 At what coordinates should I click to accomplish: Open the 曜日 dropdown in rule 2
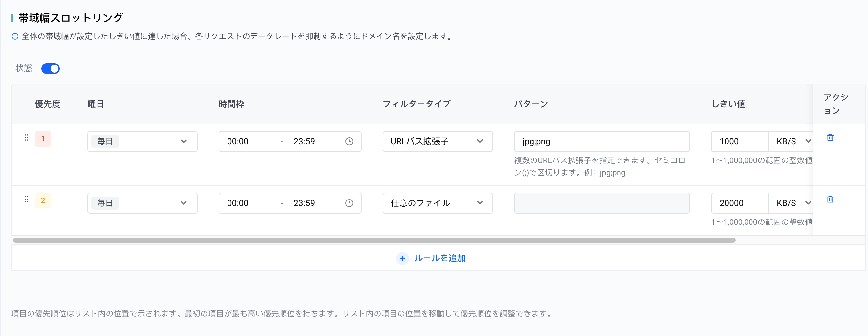point(142,203)
